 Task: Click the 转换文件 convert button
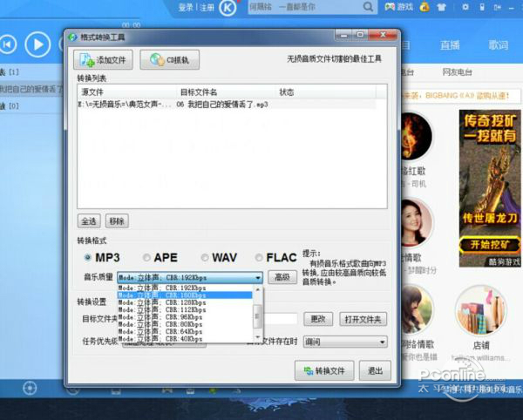324,370
